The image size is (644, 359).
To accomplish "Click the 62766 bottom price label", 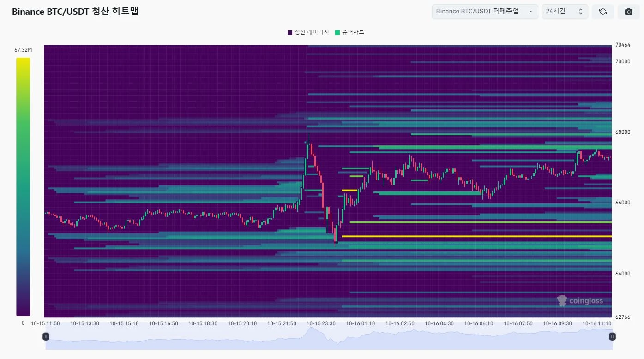I will [623, 317].
